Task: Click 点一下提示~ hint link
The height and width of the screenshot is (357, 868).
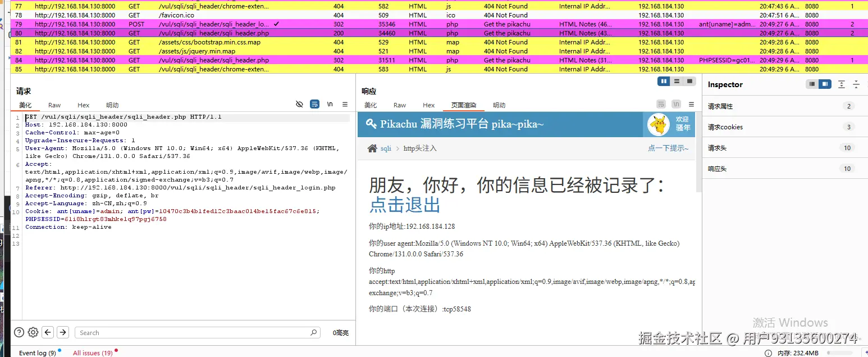Action: point(668,148)
